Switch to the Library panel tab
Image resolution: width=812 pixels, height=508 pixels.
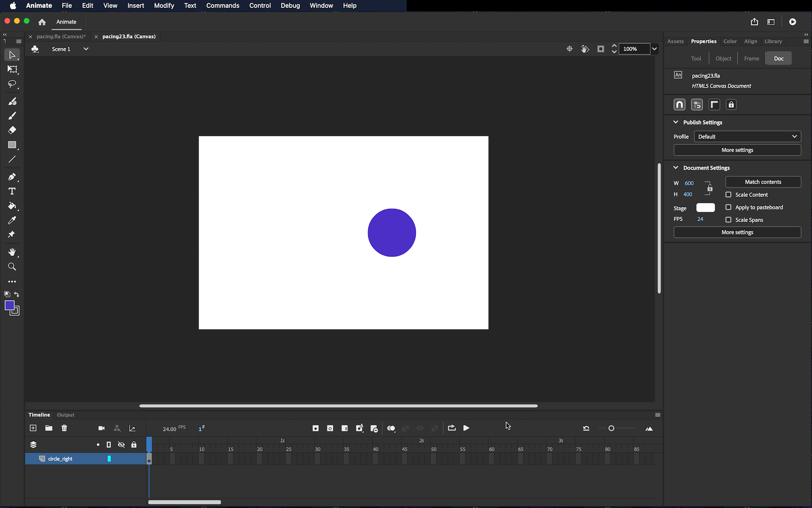[773, 42]
